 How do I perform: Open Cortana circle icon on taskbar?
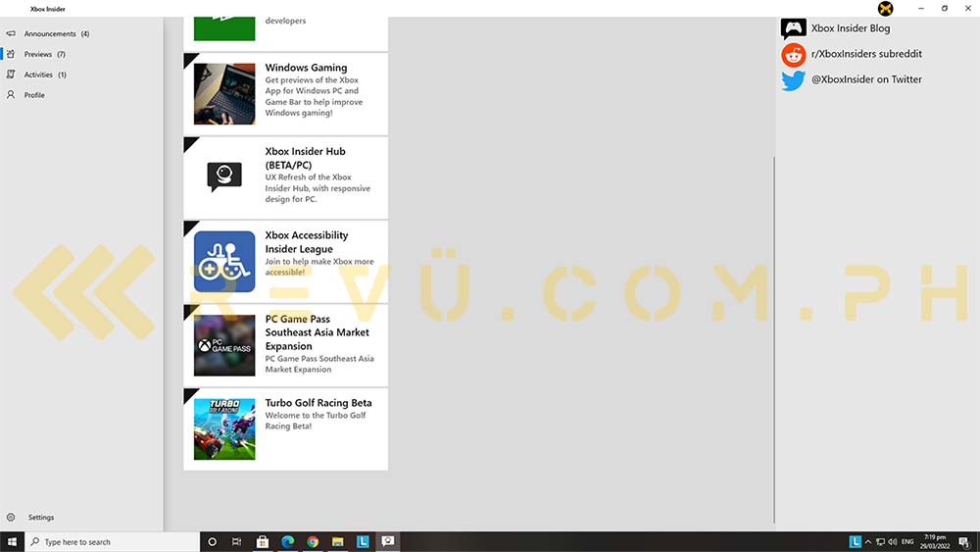coord(212,541)
